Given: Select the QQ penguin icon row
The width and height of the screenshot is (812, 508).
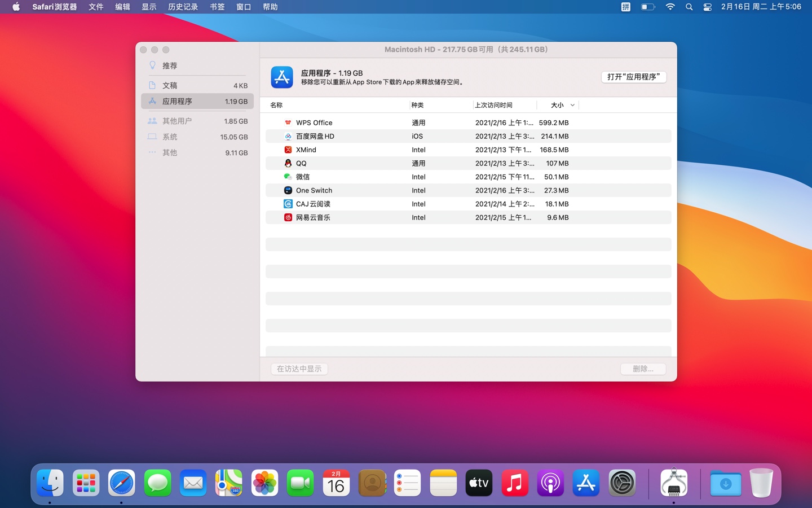Looking at the screenshot, I should click(x=288, y=163).
